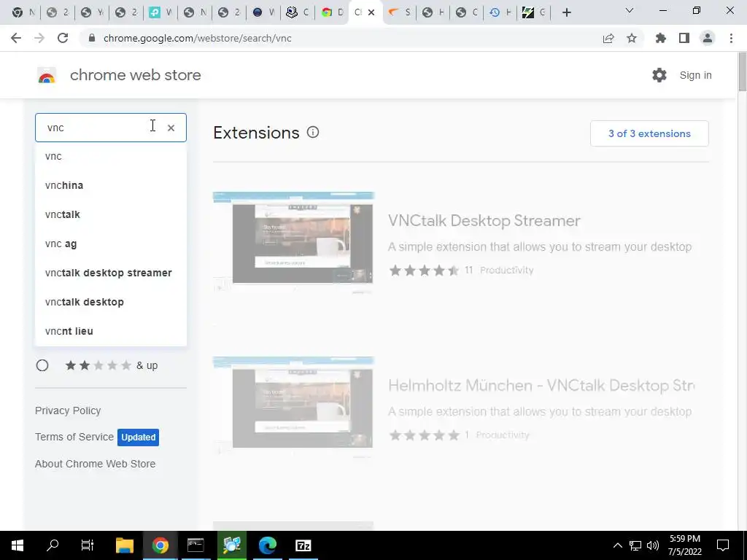Click Productivity category under VNCtalk Desktop Streamer
The image size is (747, 560).
tap(506, 271)
